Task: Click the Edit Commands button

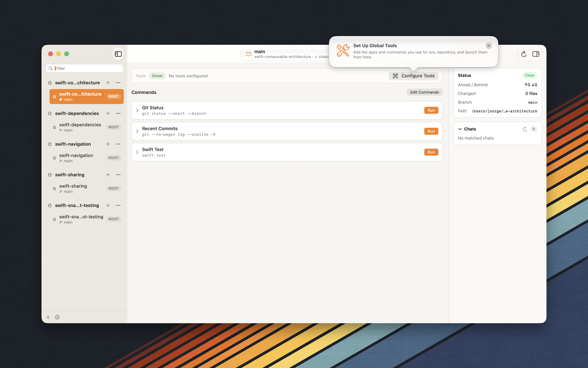Action: 424,92
